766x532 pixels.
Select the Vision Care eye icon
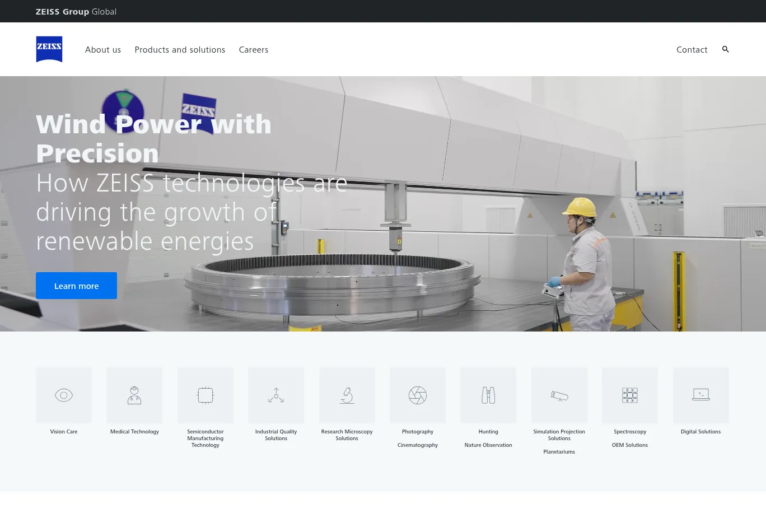[64, 395]
